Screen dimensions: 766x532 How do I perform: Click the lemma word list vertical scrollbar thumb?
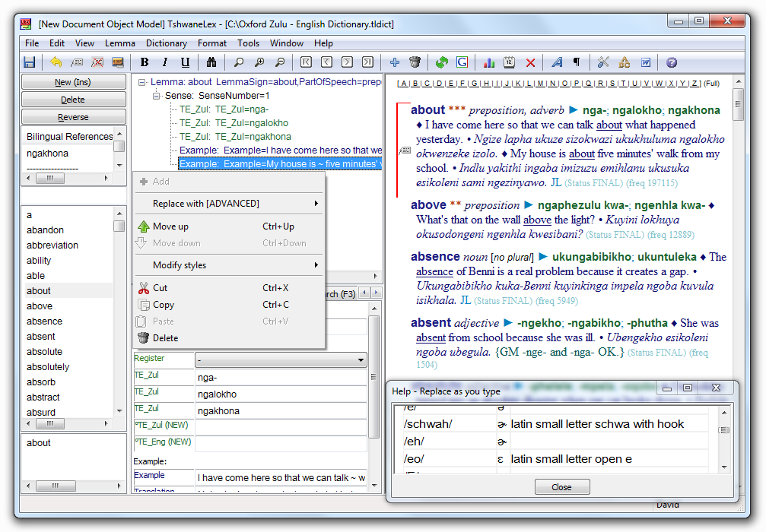click(119, 226)
